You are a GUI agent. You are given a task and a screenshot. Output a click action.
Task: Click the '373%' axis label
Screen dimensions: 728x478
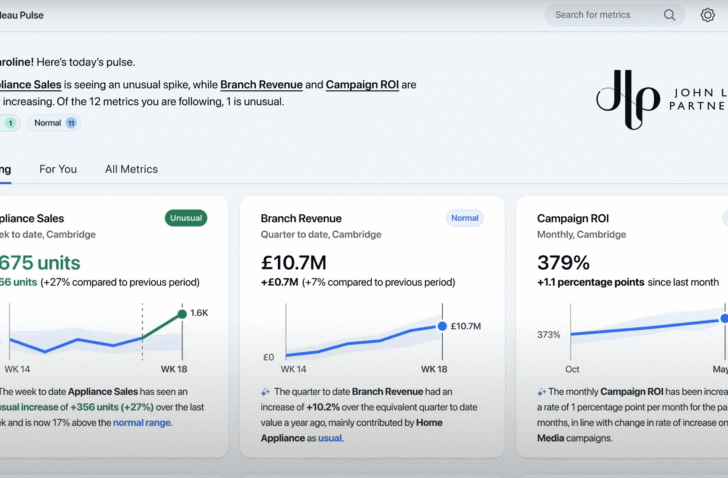tap(549, 335)
